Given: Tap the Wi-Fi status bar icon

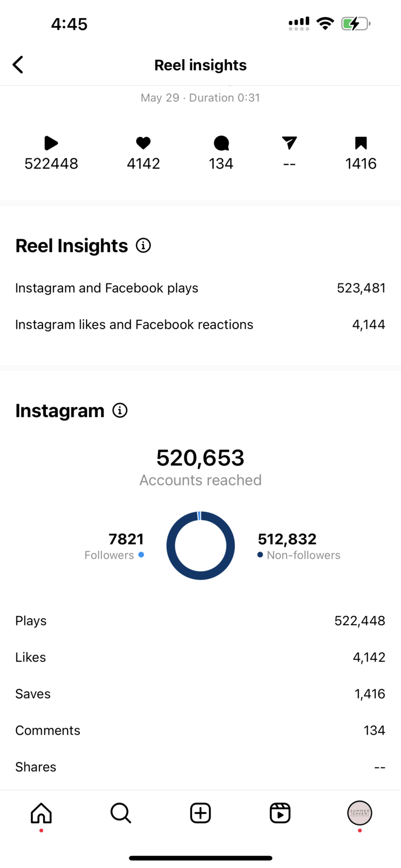Looking at the screenshot, I should tap(325, 23).
